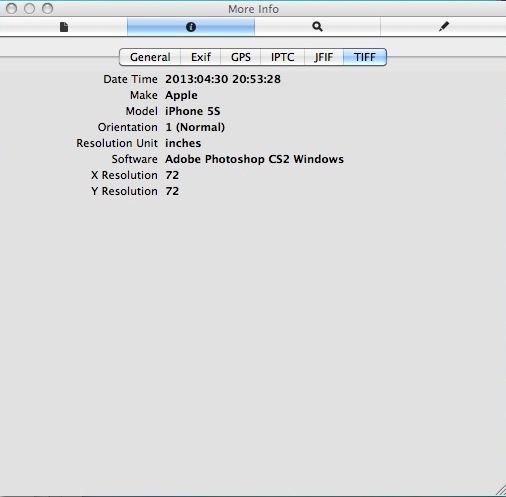The width and height of the screenshot is (506, 497).
Task: Click the Make value Apple
Action: 181,95
